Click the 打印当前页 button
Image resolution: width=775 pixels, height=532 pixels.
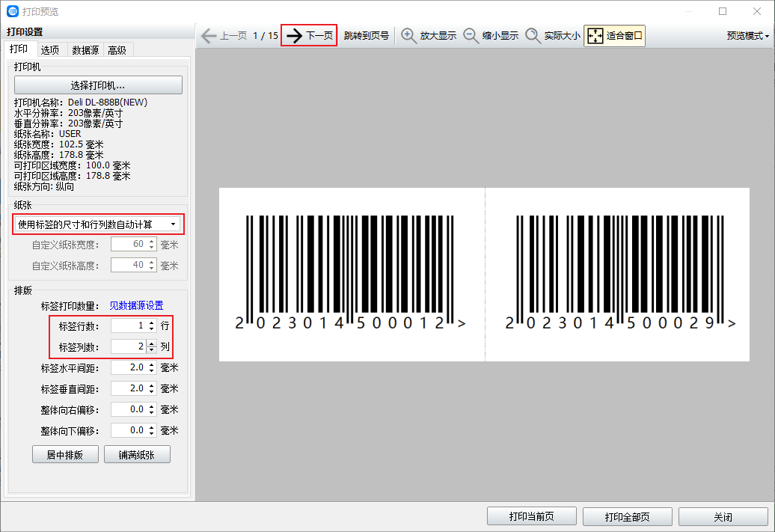532,517
